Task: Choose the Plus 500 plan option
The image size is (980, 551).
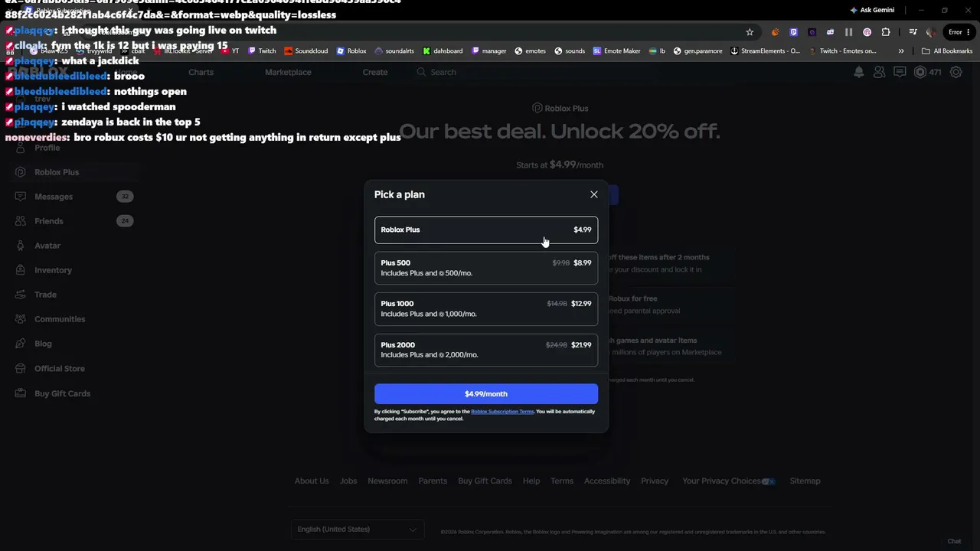Action: (x=486, y=268)
